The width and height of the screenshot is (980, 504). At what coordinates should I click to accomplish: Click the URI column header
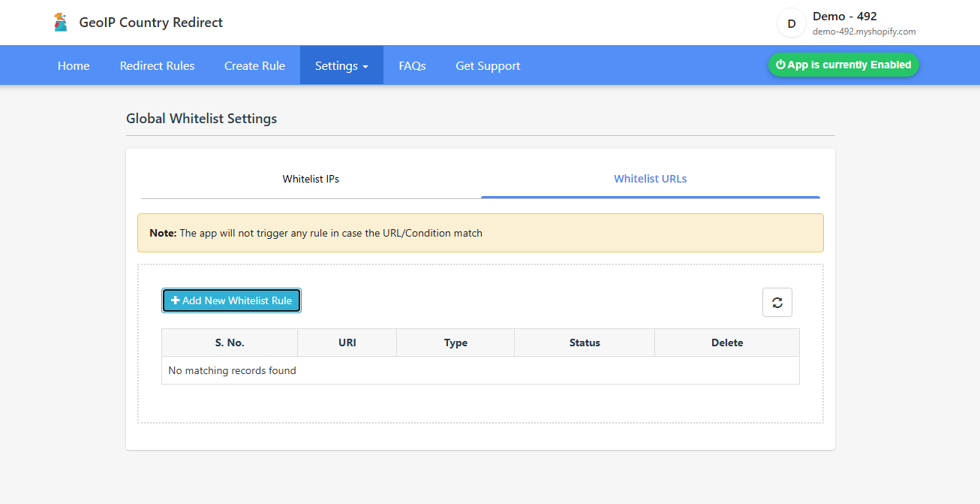point(347,343)
